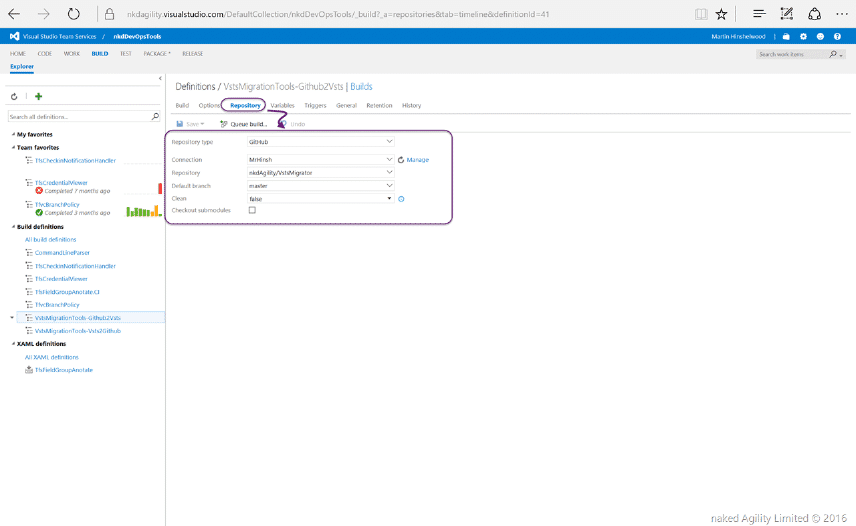
Task: Open the History tab
Action: click(411, 105)
